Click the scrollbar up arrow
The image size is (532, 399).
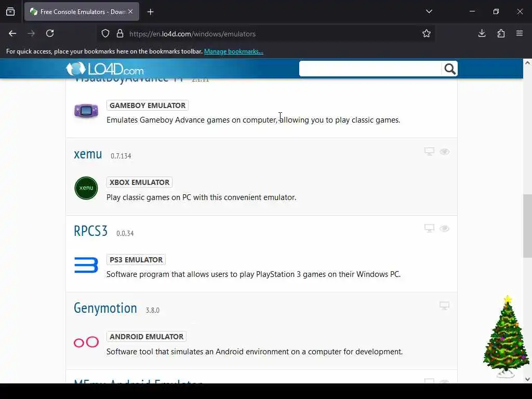527,63
